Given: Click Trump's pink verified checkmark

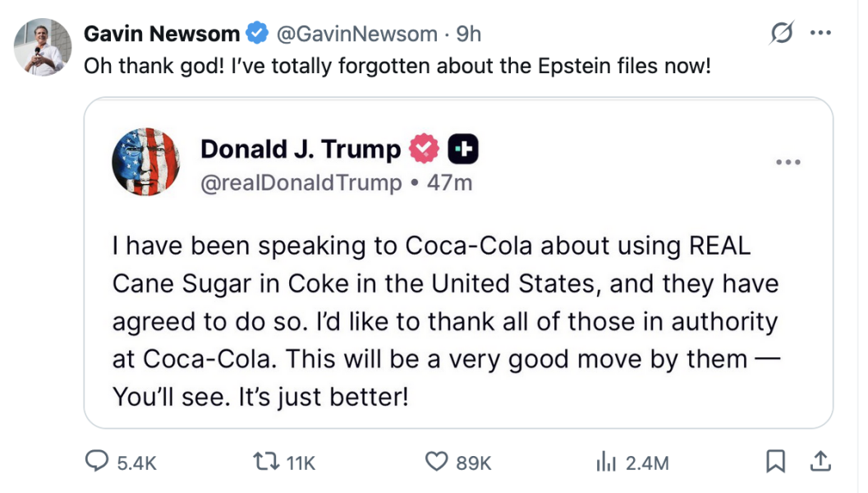Looking at the screenshot, I should pos(423,149).
